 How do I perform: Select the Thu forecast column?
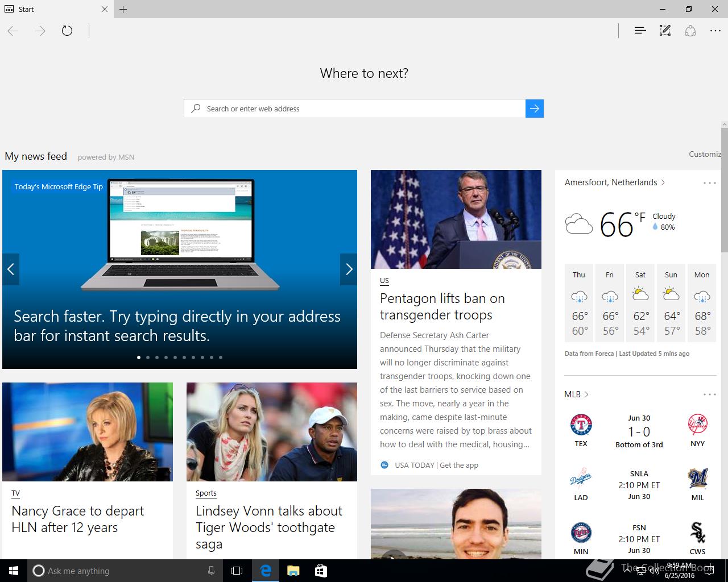(x=579, y=303)
